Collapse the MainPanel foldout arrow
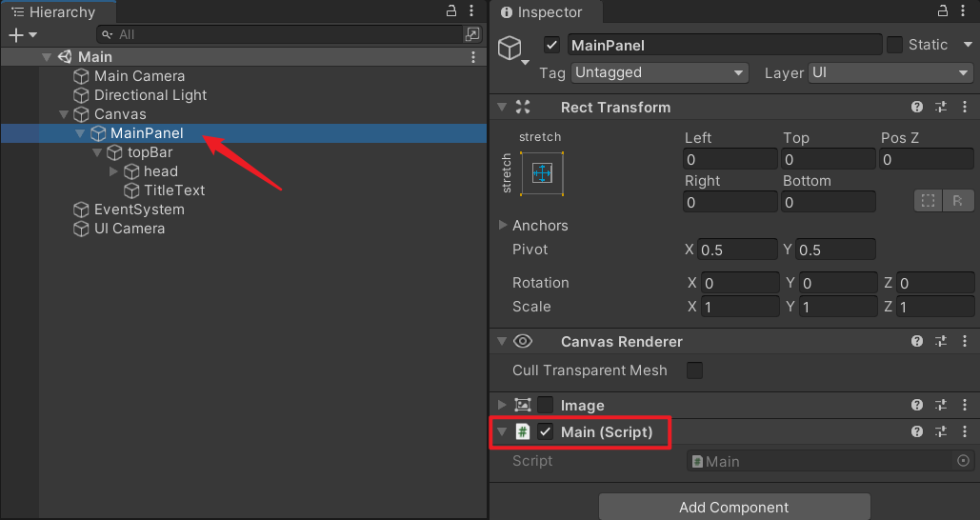The width and height of the screenshot is (980, 520). tap(80, 133)
